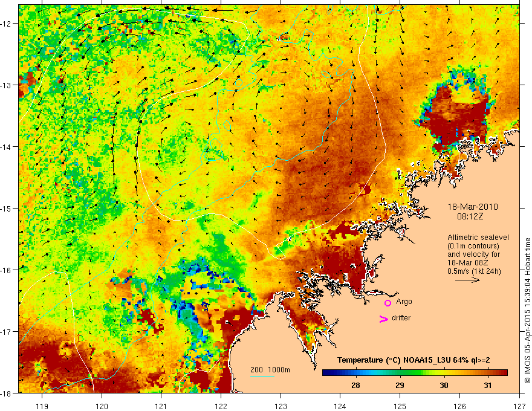532x411 pixels.
Task: Click latitude axis label -13
Action: [7, 85]
